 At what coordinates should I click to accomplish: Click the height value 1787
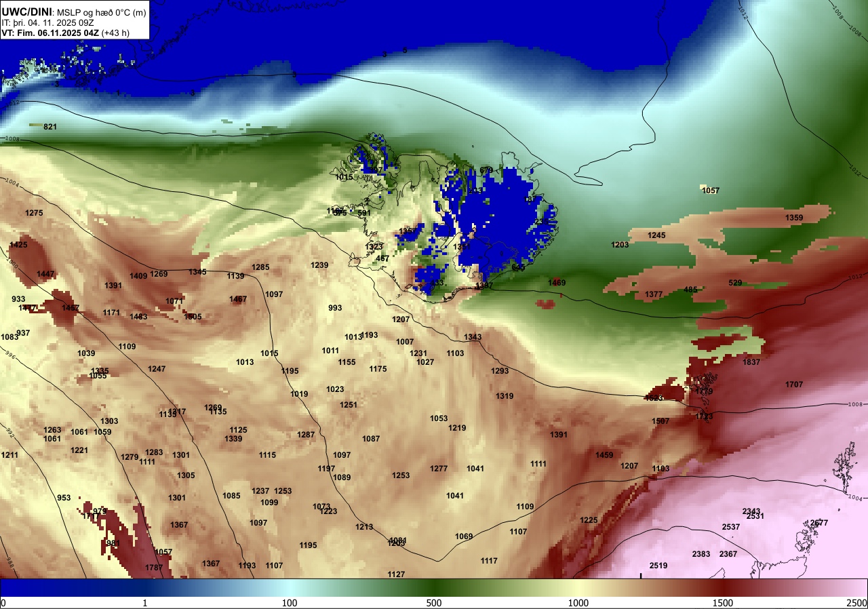point(154,568)
